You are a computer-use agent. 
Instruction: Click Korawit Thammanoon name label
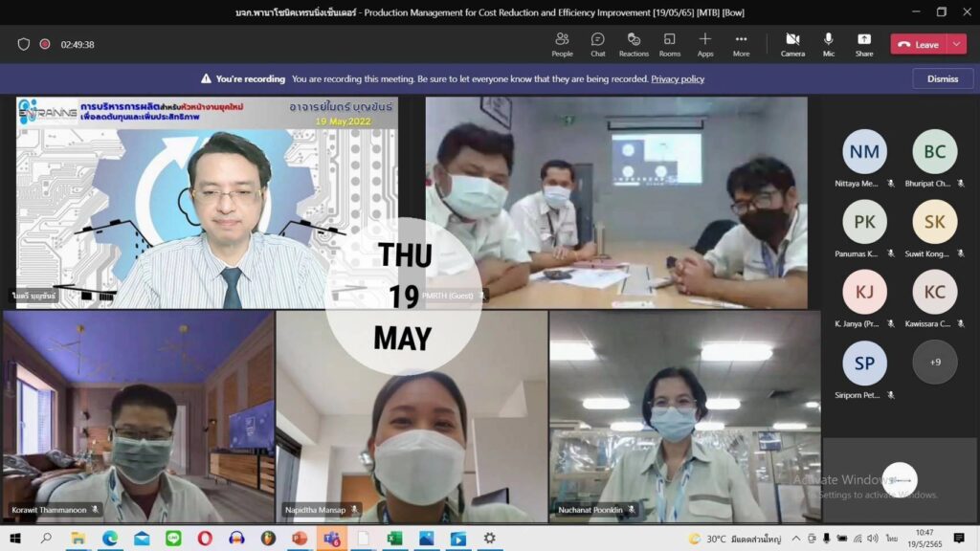coord(50,510)
